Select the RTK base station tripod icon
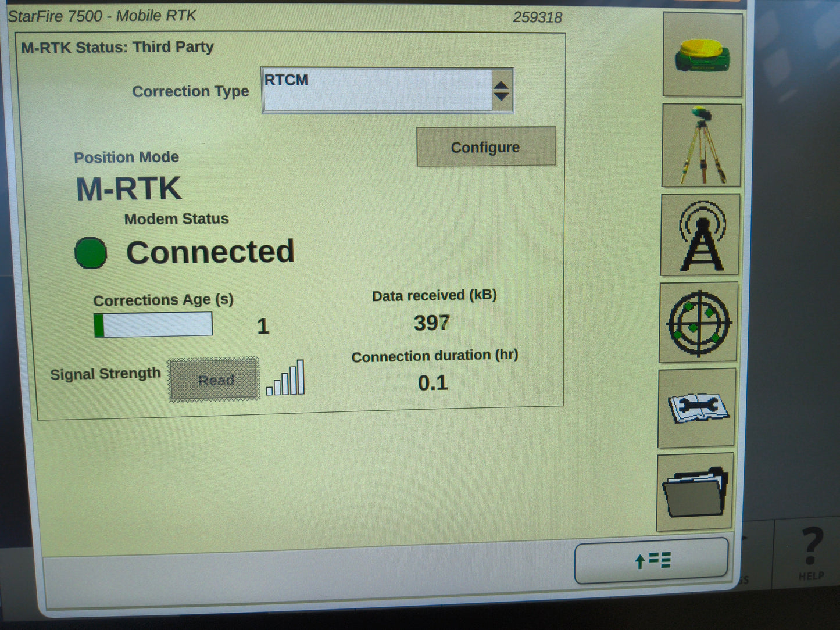 (702, 144)
